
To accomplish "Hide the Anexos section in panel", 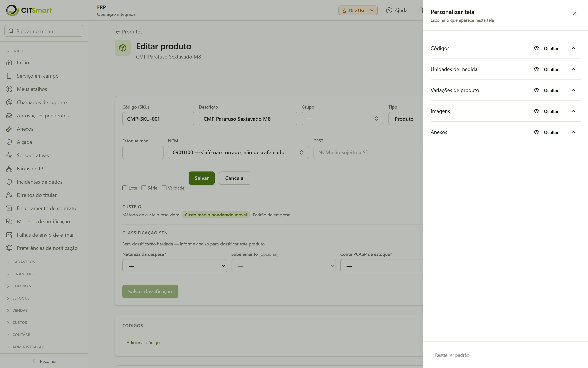I will coord(546,132).
